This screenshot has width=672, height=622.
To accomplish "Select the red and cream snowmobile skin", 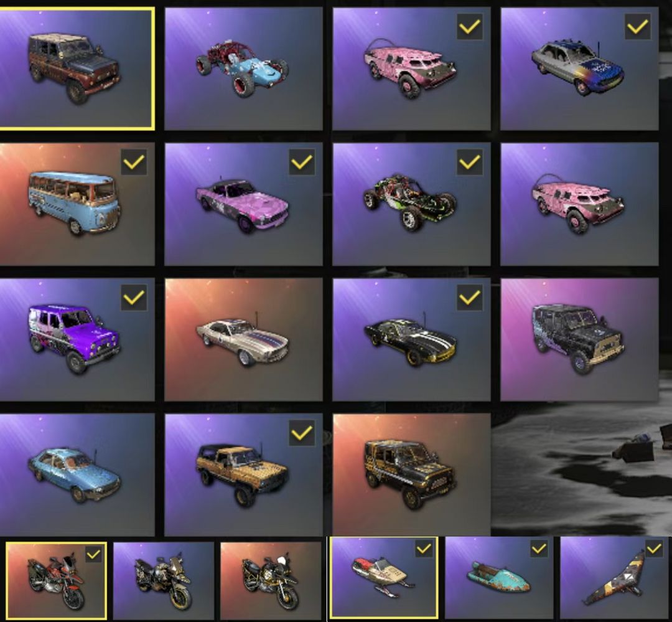I will (x=383, y=578).
